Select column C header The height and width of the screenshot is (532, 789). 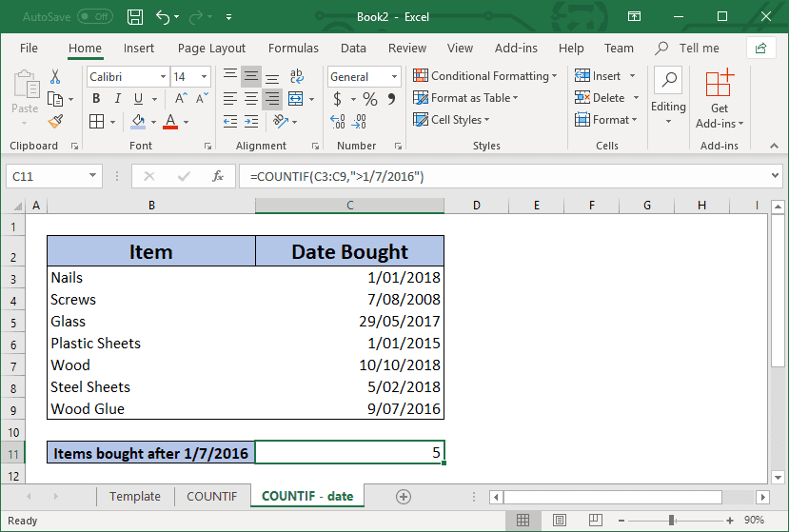[x=349, y=206]
